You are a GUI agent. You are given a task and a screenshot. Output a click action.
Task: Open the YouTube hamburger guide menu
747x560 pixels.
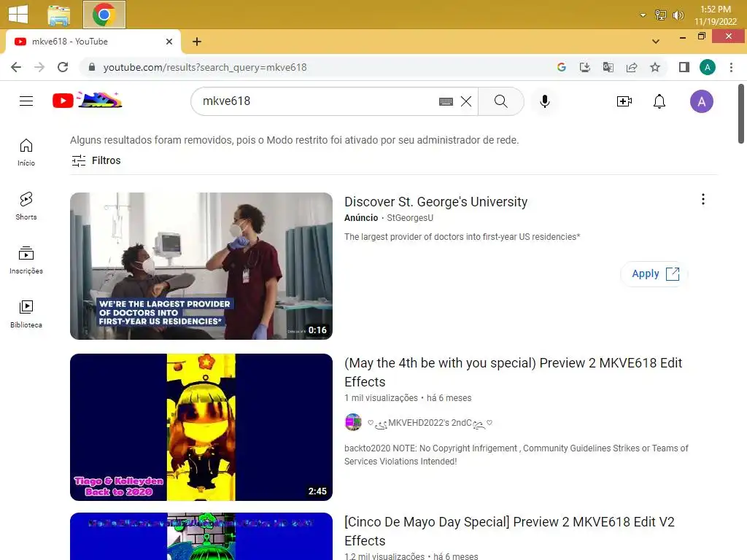pos(26,101)
